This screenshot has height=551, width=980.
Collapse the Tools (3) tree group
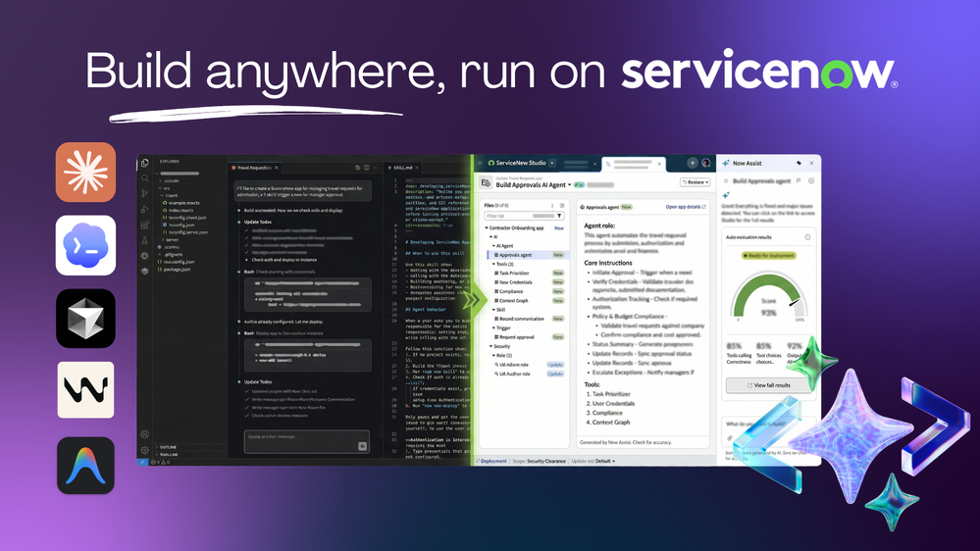[x=492, y=264]
